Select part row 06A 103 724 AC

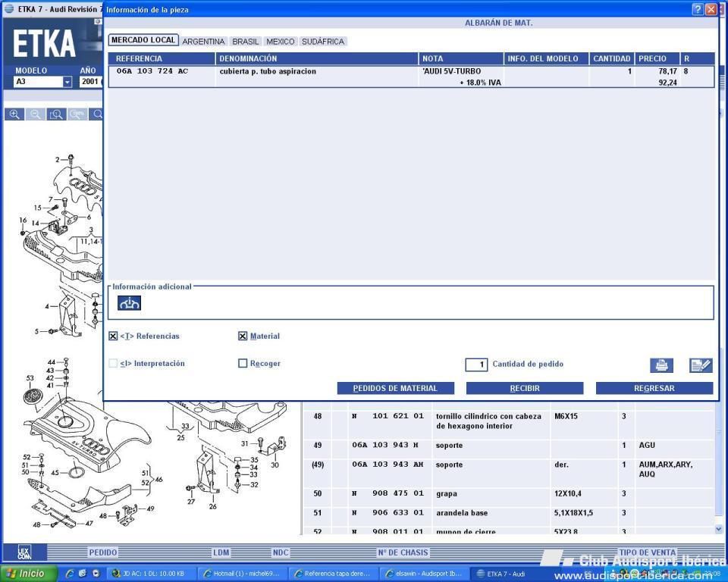coord(411,77)
